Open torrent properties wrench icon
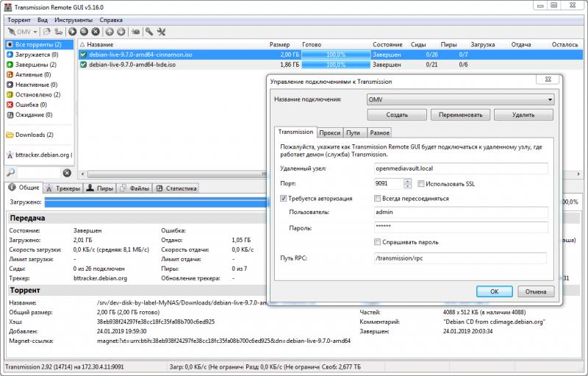Image resolution: width=588 pixels, height=376 pixels. click(x=149, y=32)
